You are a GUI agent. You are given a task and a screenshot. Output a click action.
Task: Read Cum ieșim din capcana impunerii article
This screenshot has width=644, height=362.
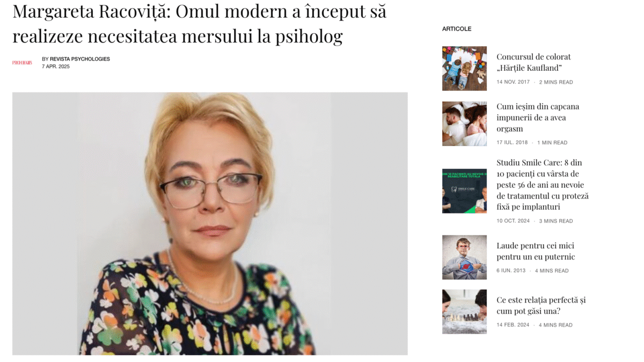point(538,117)
